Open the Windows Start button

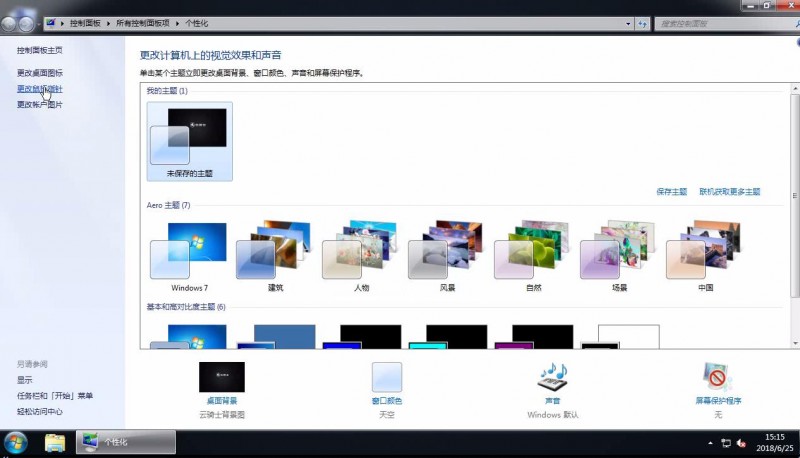15,443
